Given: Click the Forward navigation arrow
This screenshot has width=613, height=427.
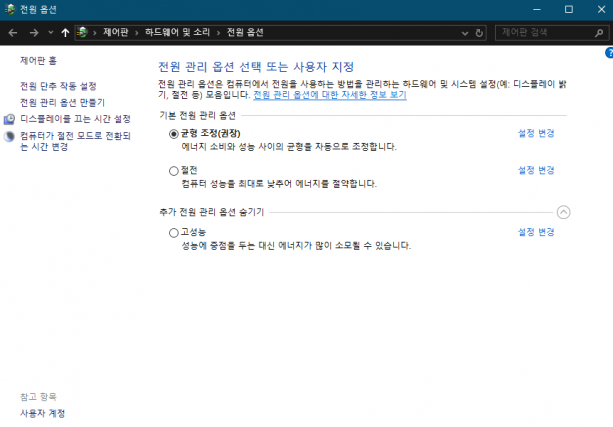Looking at the screenshot, I should click(x=34, y=33).
